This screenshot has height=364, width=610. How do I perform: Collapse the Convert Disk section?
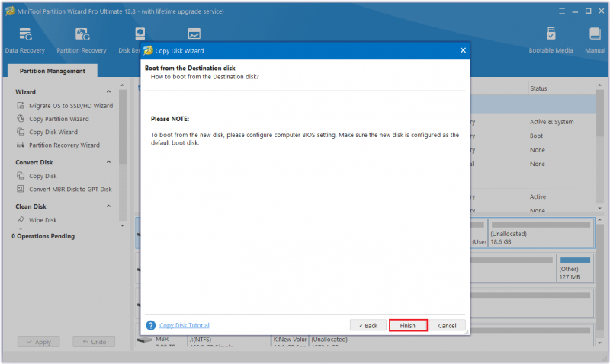tap(108, 162)
